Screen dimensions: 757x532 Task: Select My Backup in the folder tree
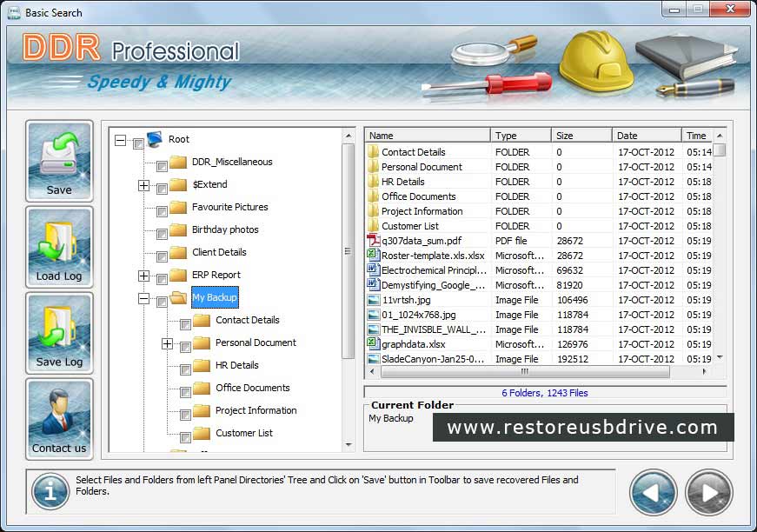pyautogui.click(x=215, y=297)
